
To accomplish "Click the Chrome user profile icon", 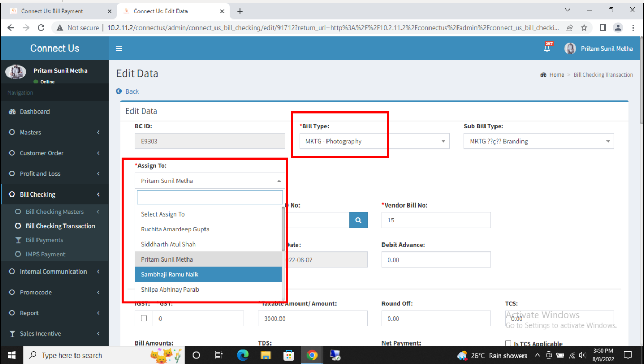I will pos(618,27).
